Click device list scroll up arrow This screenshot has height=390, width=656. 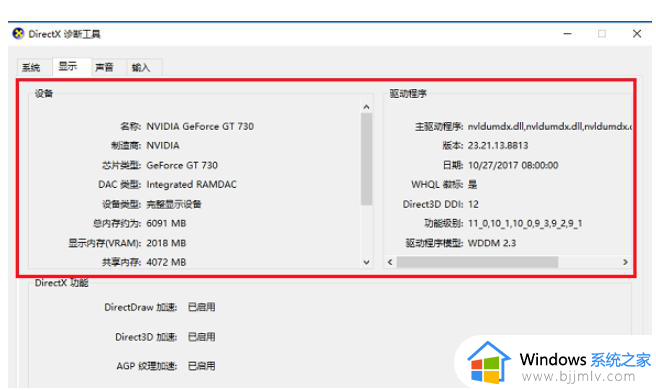pos(366,107)
